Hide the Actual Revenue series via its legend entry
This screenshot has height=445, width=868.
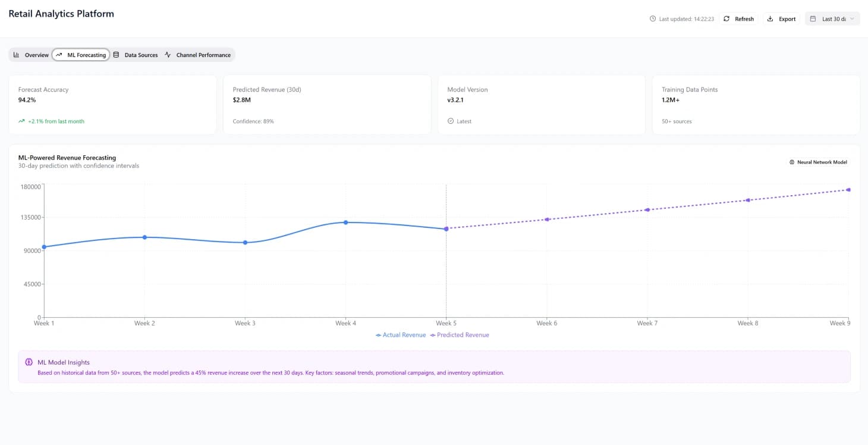point(401,335)
